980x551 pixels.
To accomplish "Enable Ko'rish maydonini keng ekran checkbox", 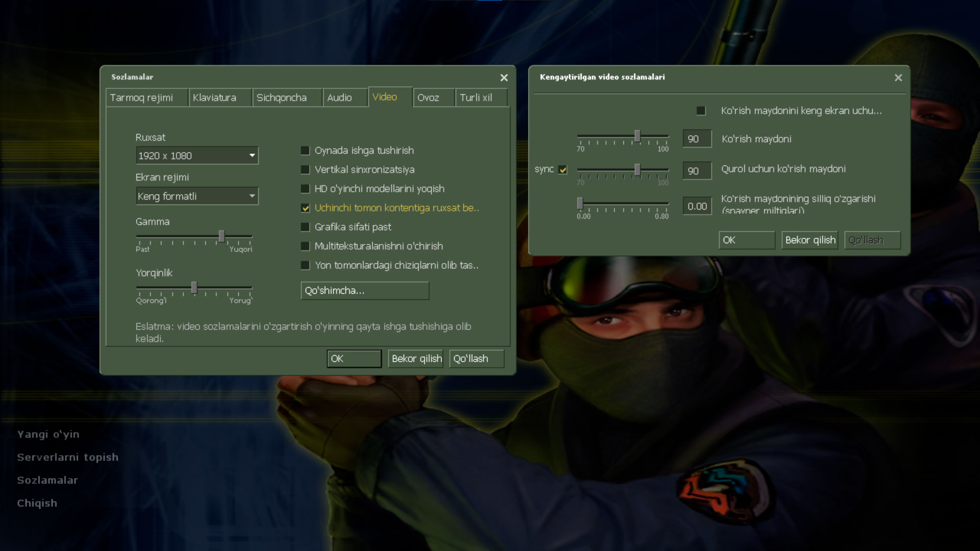I will click(x=701, y=111).
